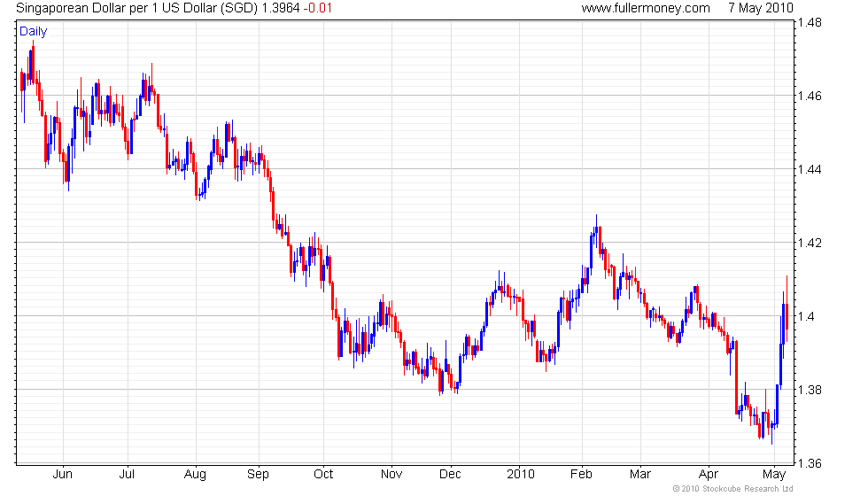Click the last red candlestick in May

(x=787, y=308)
